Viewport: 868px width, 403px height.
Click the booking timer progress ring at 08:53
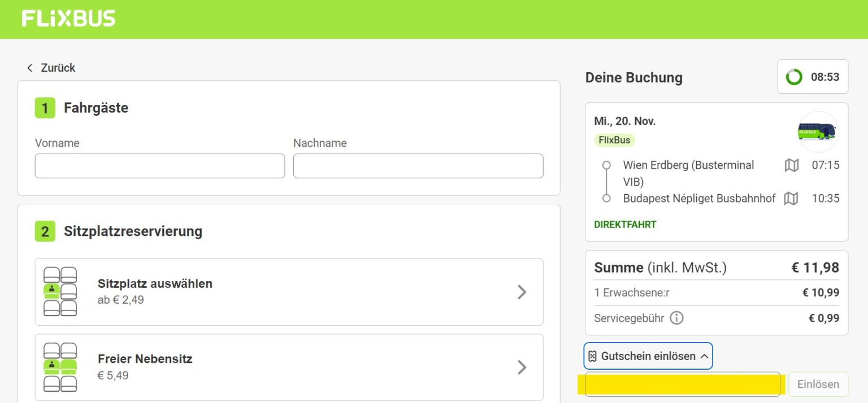point(794,76)
